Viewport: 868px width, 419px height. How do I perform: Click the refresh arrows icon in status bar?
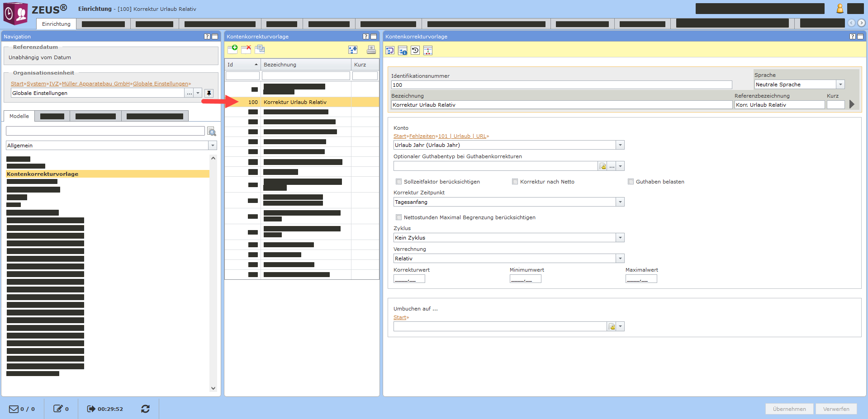(145, 409)
